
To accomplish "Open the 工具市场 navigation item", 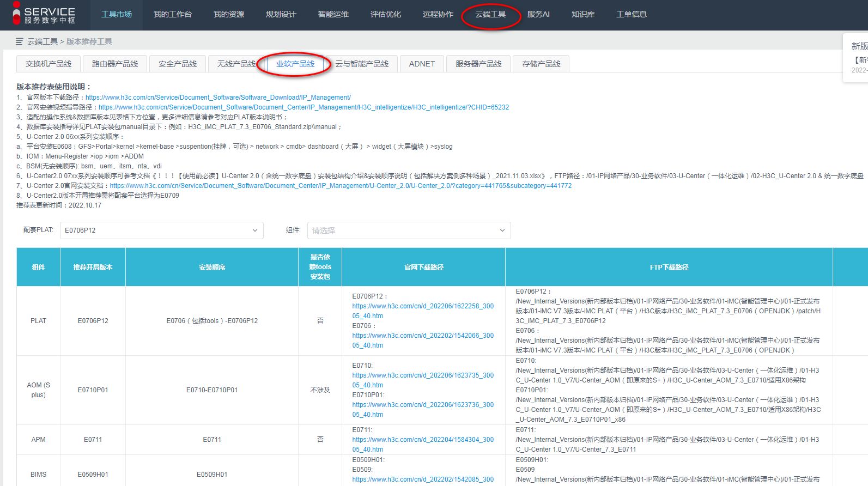I will [117, 14].
